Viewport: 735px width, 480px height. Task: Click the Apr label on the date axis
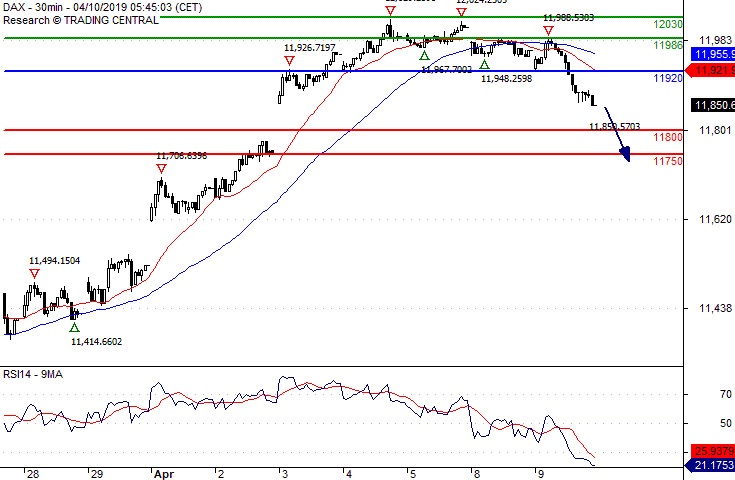point(164,474)
